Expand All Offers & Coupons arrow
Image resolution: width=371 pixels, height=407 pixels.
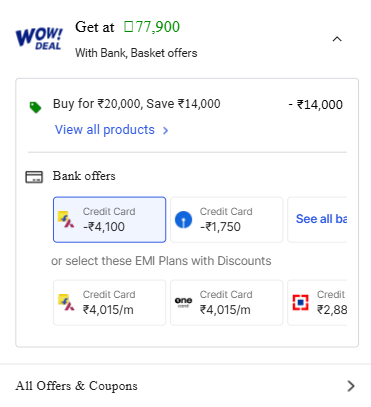click(x=351, y=386)
